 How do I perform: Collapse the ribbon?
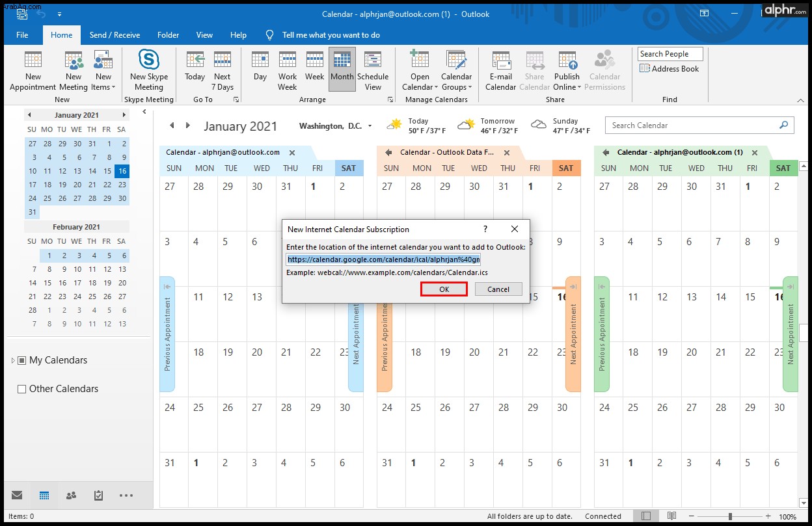[800, 99]
